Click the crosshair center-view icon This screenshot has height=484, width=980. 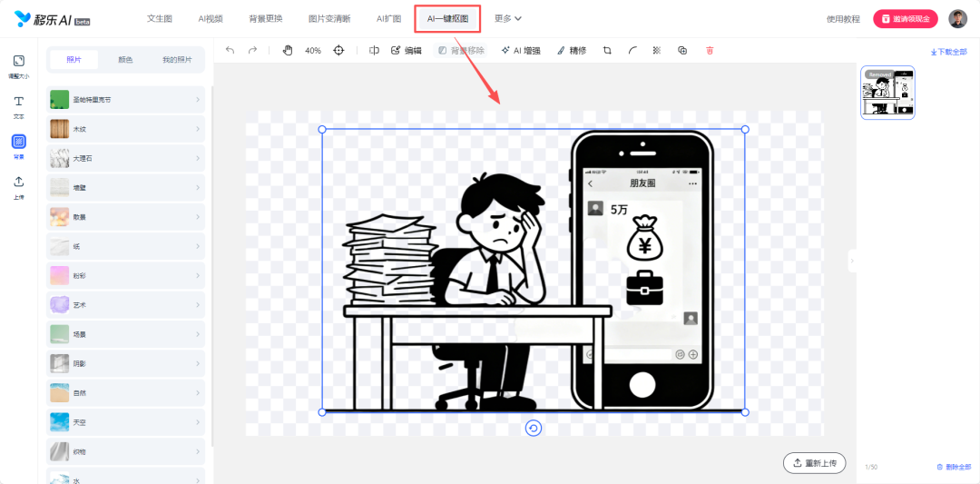pos(338,51)
